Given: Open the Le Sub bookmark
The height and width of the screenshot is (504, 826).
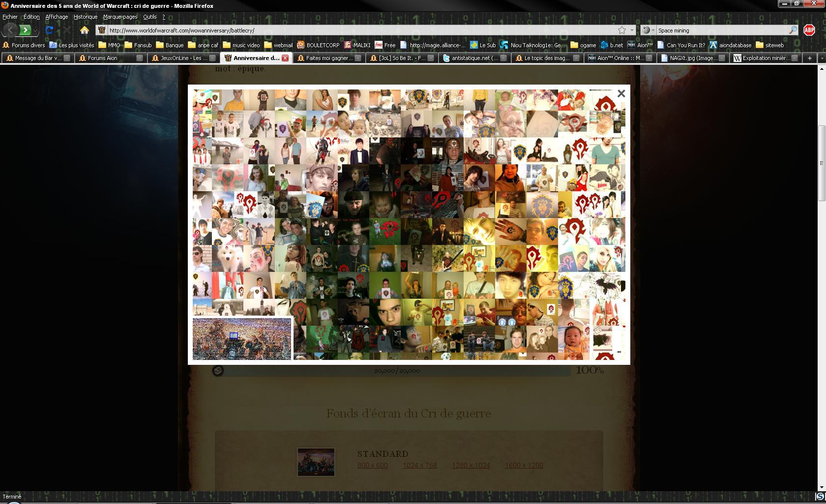Looking at the screenshot, I should [483, 45].
